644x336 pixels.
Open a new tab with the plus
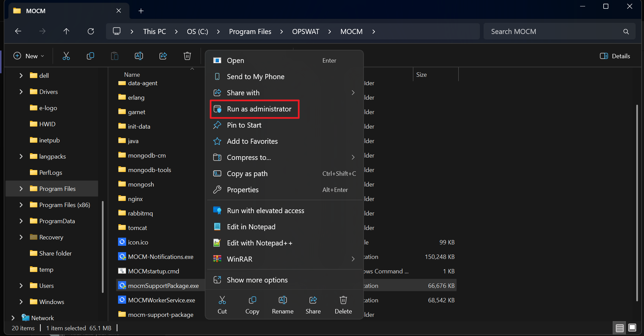[x=141, y=11]
